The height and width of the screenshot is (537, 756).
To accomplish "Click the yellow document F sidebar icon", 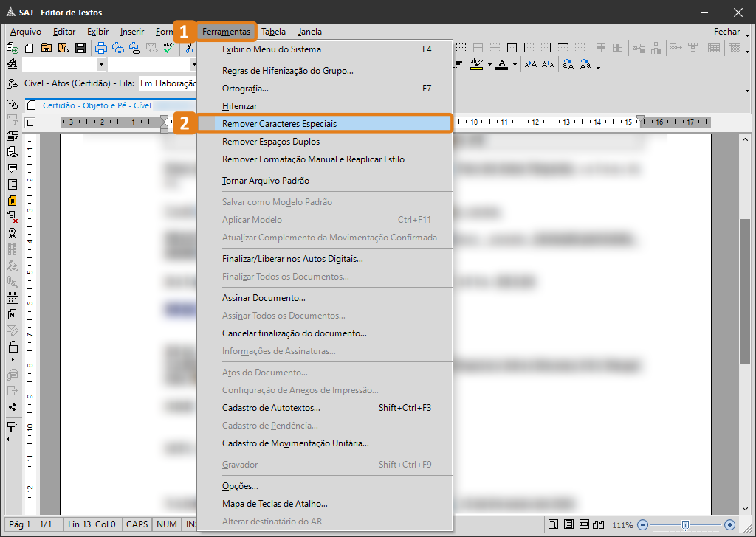I will click(13, 201).
